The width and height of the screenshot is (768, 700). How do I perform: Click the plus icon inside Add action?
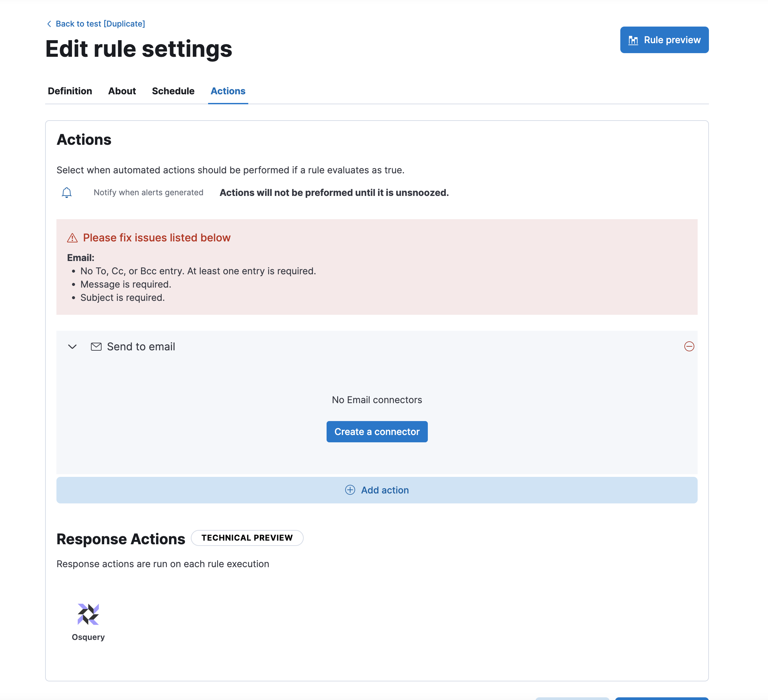coord(350,490)
